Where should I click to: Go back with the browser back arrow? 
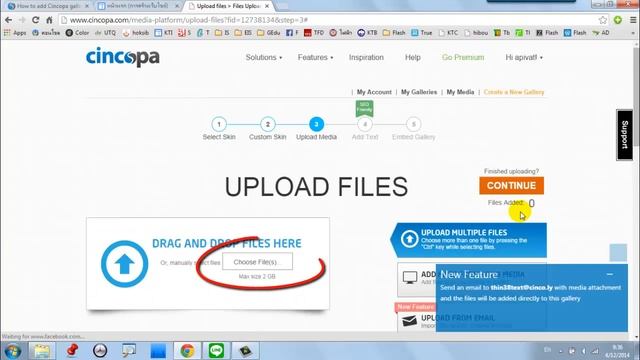pyautogui.click(x=8, y=20)
